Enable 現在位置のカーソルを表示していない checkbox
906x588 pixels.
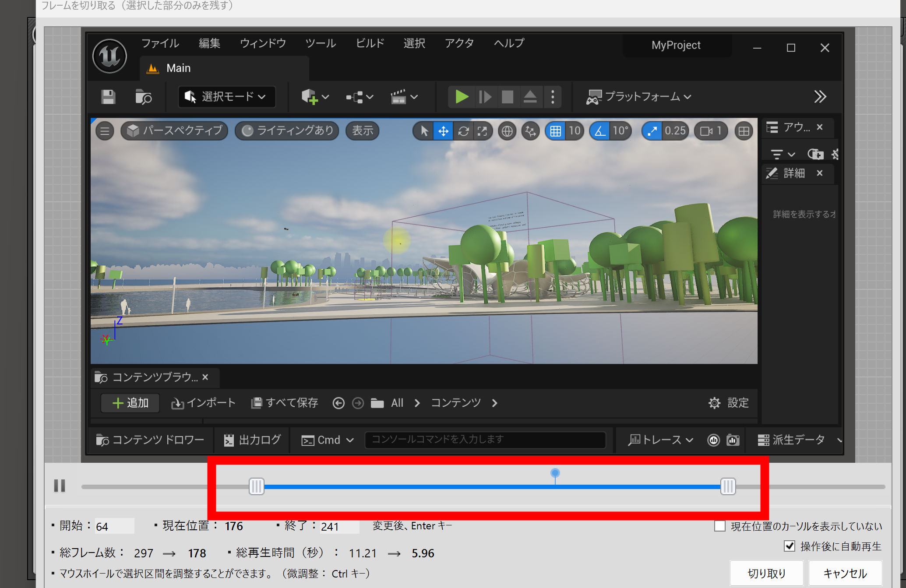pos(720,526)
